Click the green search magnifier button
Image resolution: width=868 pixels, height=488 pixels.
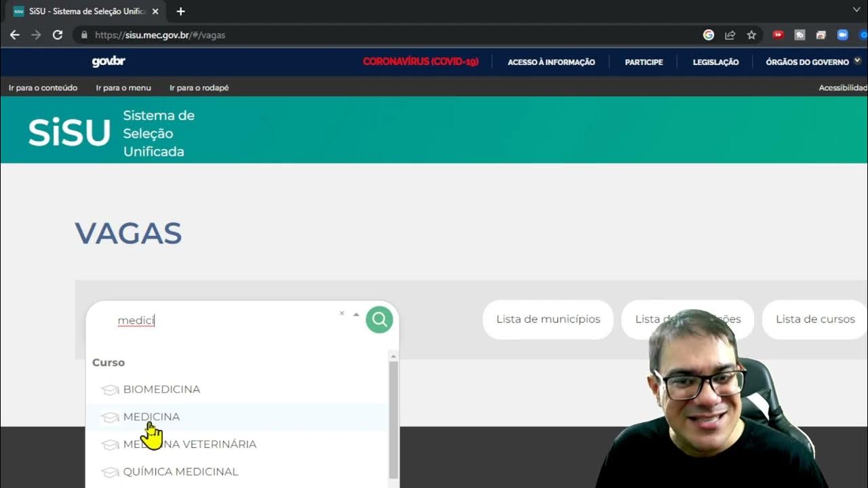coord(379,319)
